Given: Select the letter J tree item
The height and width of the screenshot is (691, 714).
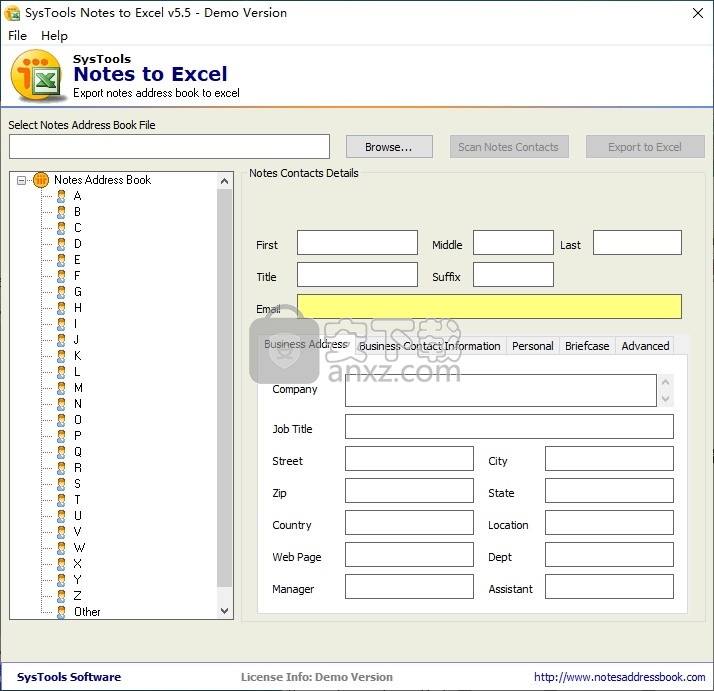Looking at the screenshot, I should [76, 340].
